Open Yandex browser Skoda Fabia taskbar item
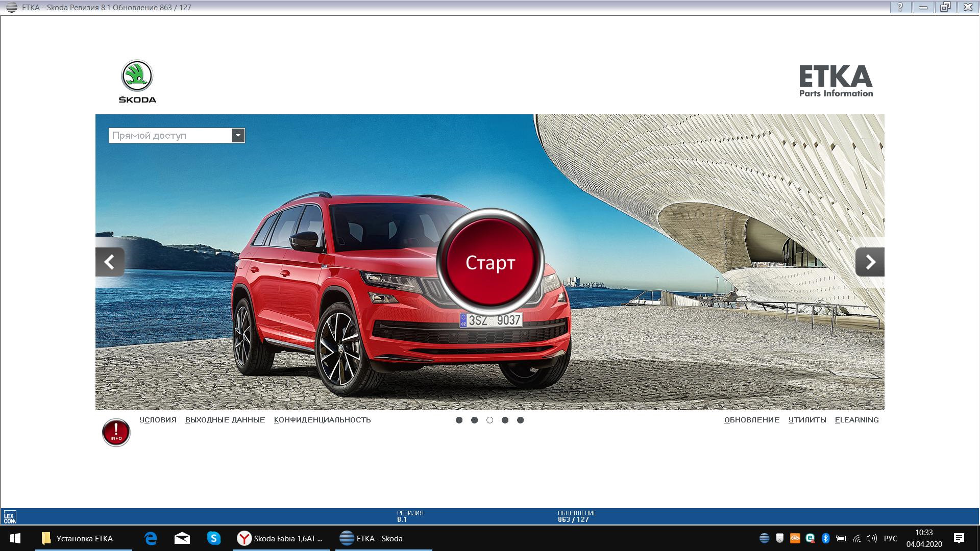The height and width of the screenshot is (551, 980). pos(281,538)
